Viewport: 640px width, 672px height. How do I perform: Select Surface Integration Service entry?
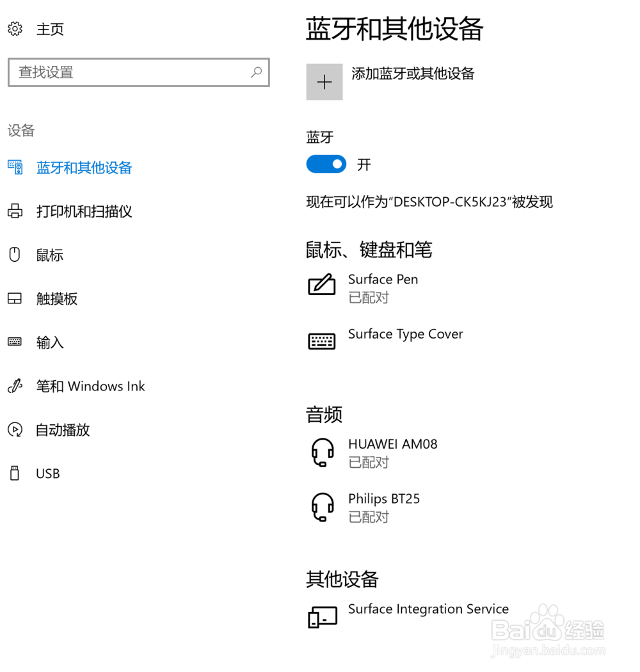coord(429,609)
